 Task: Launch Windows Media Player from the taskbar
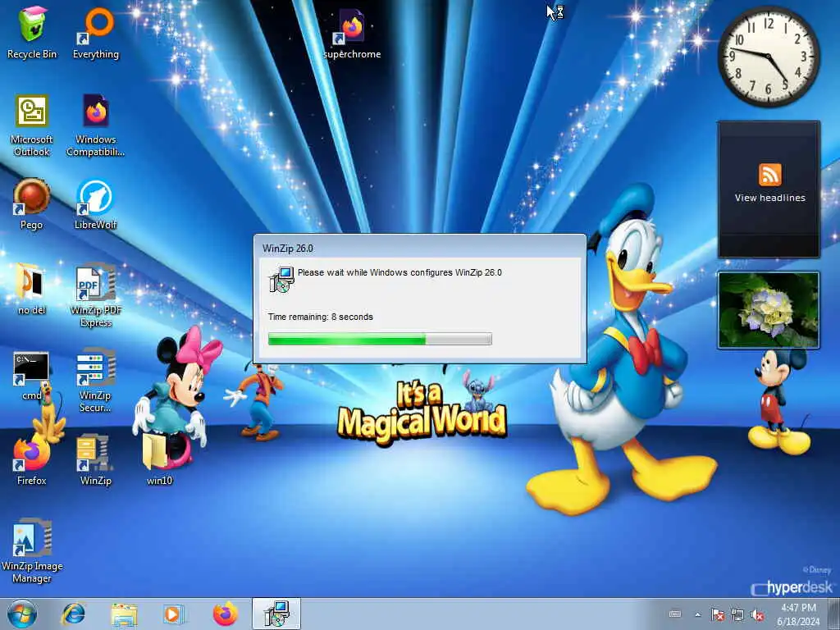pyautogui.click(x=174, y=614)
